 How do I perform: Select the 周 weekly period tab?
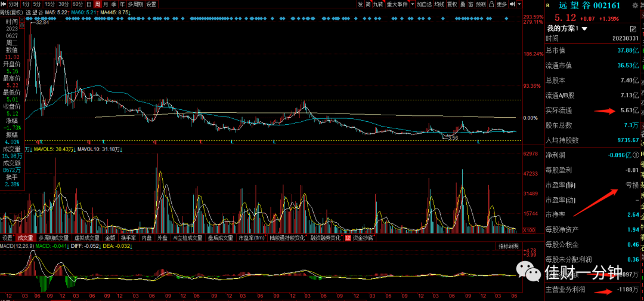(x=97, y=4)
